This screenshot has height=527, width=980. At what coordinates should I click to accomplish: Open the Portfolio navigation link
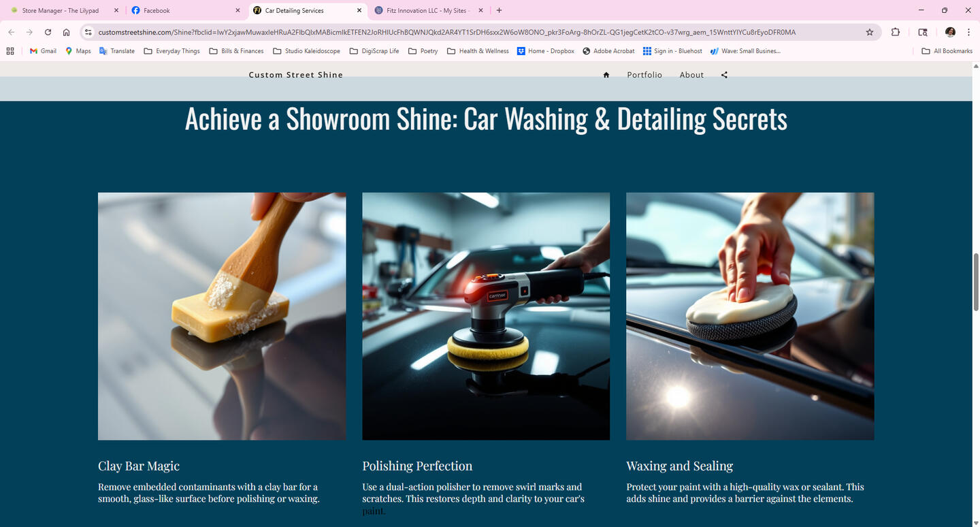[644, 75]
